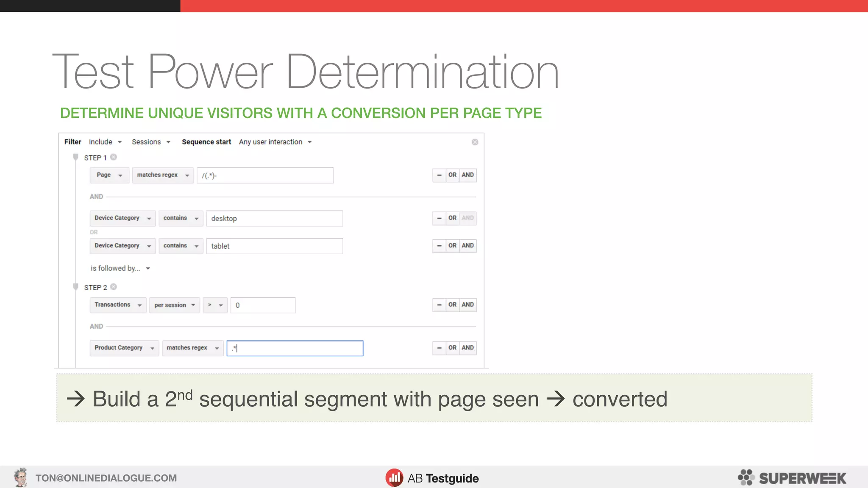Click OR on the Product Category row
The image size is (868, 488).
coord(452,348)
